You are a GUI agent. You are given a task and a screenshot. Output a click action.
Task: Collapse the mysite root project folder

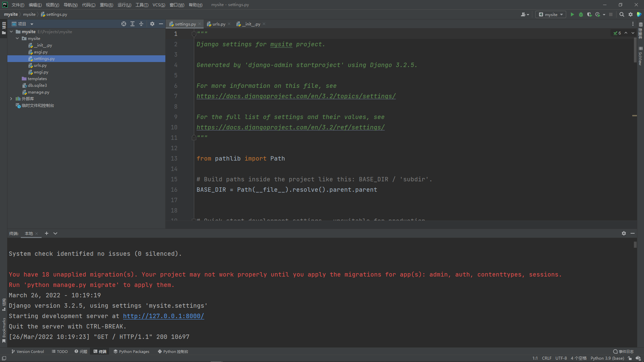point(11,32)
